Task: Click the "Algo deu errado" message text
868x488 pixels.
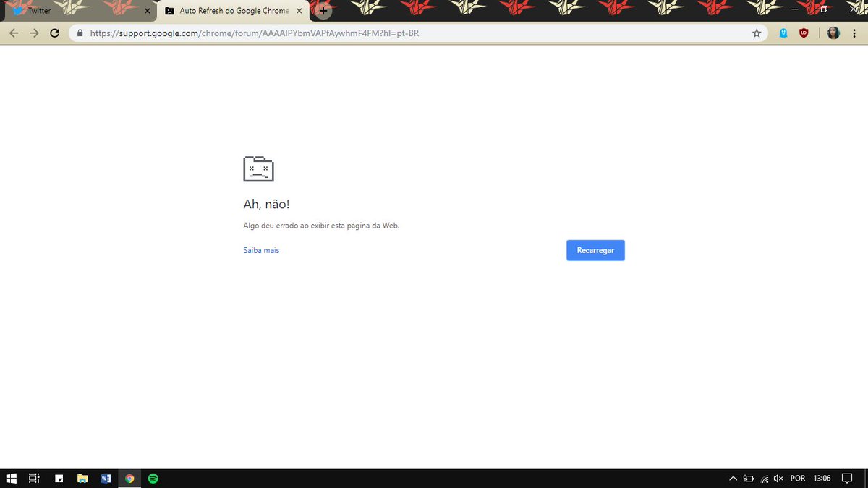Action: pos(321,226)
